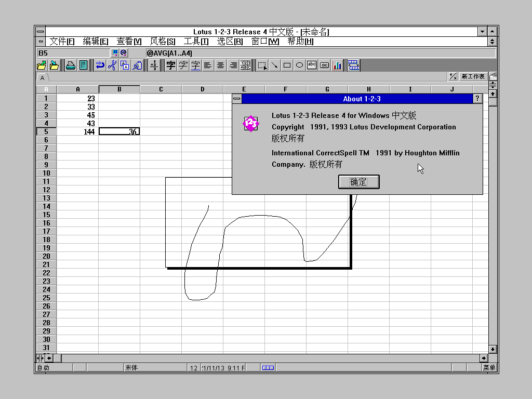
Task: Select the draw ellipse tool
Action: coord(300,65)
